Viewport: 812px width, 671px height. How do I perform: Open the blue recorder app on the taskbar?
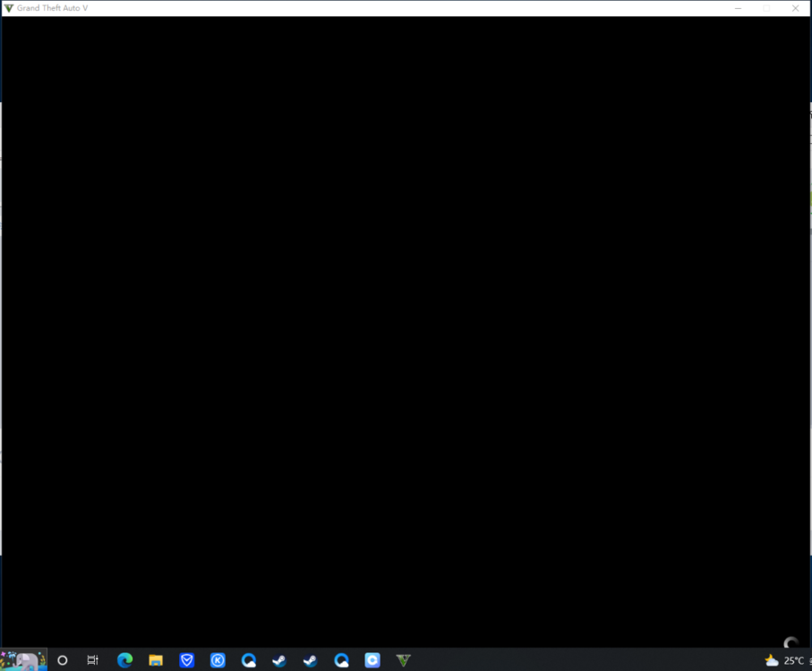point(372,660)
